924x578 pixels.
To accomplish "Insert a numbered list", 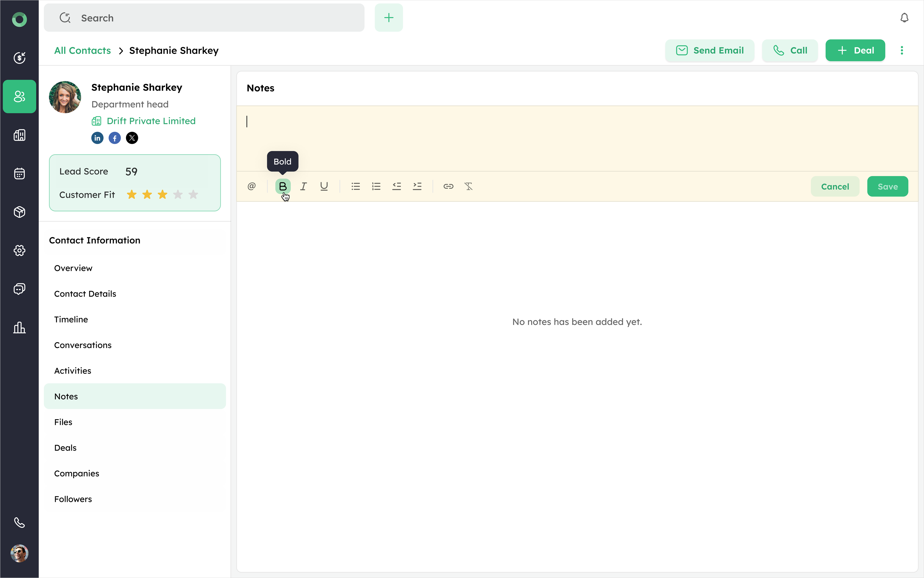I will [x=376, y=186].
